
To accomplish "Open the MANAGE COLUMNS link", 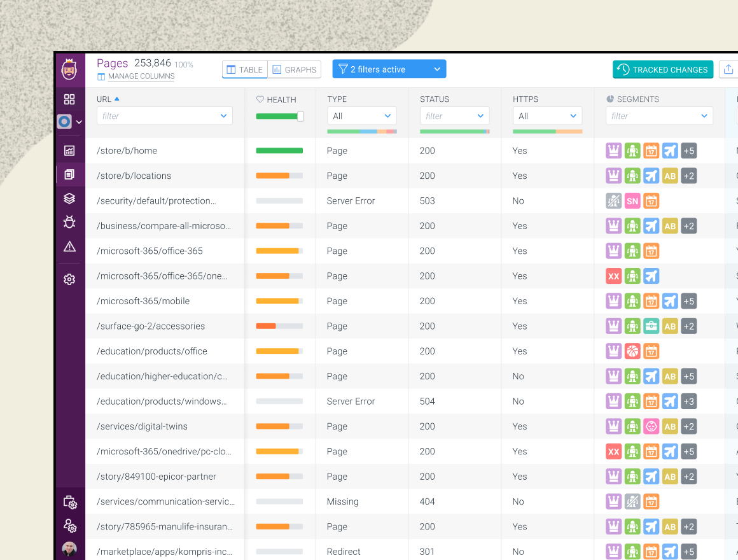I will [141, 76].
